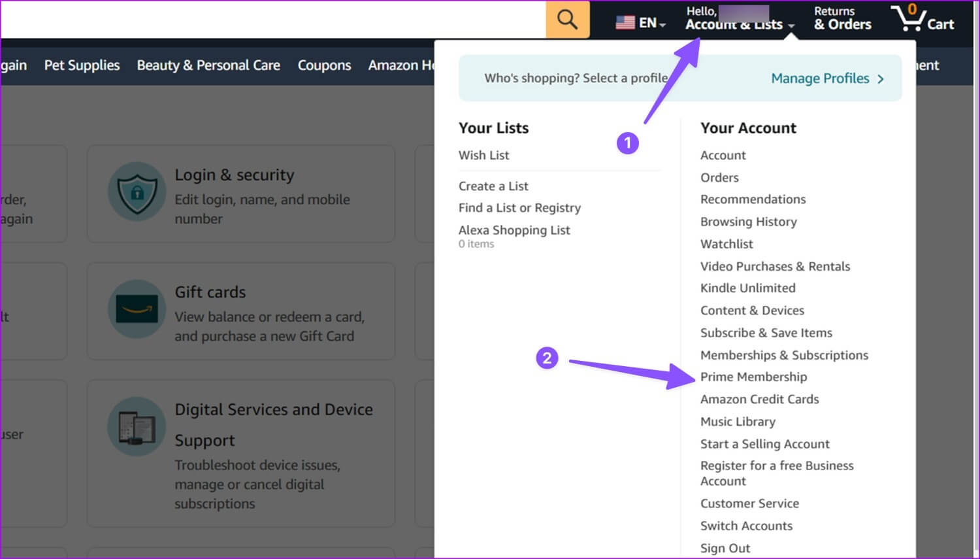Open Content & Devices
Viewport: 980px width, 559px height.
[x=752, y=311]
